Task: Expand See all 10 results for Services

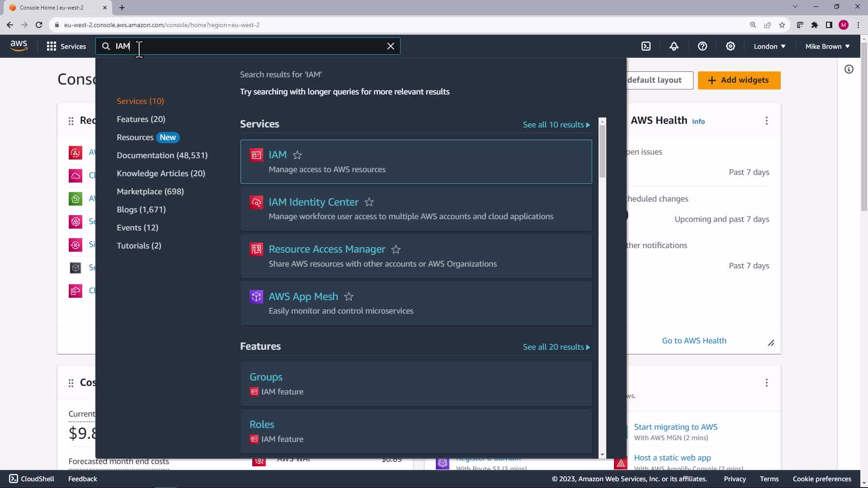Action: pyautogui.click(x=556, y=125)
